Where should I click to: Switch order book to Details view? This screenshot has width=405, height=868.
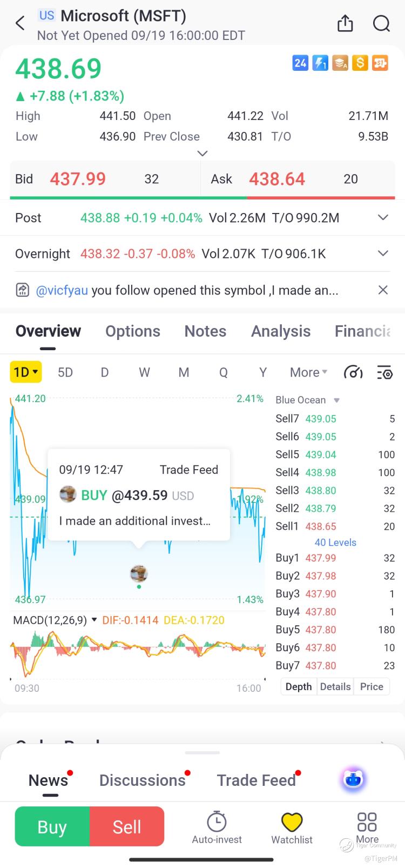click(x=335, y=686)
